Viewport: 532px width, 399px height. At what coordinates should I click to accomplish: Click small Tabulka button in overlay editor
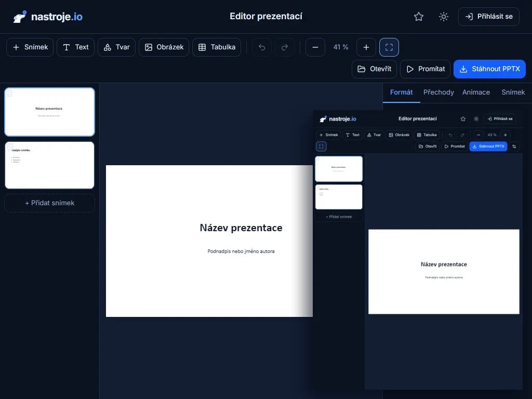(427, 135)
